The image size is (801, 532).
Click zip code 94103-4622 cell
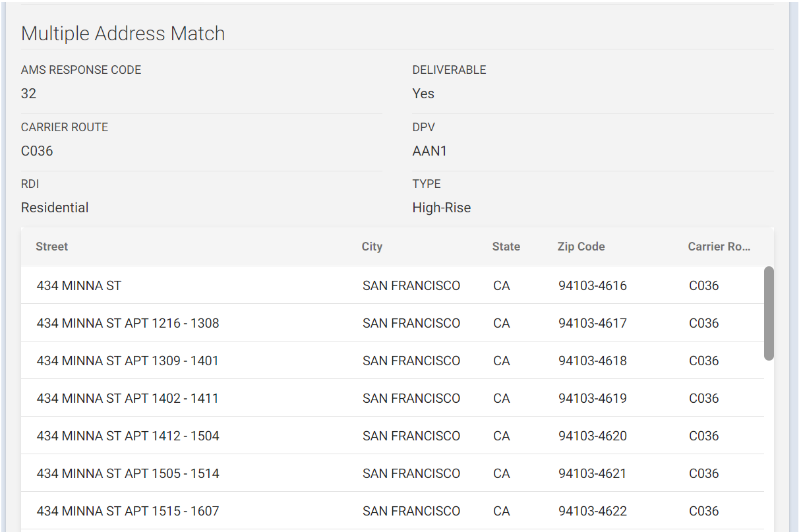click(592, 511)
